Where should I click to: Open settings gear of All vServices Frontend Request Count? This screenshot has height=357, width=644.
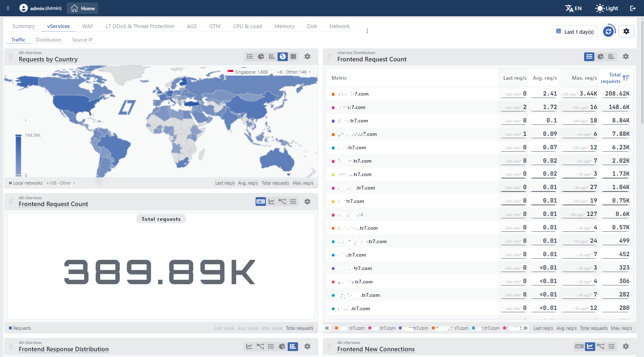tap(307, 201)
